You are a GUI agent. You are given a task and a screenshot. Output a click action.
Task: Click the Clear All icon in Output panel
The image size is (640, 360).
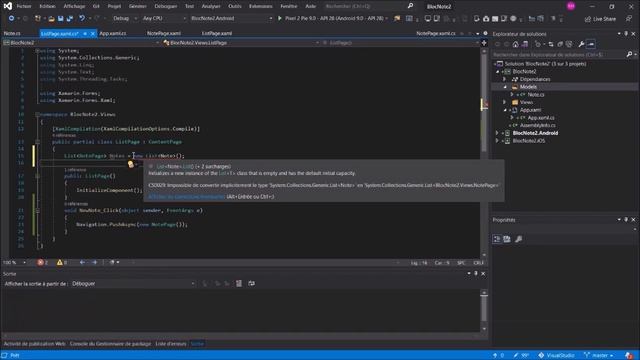tap(239, 283)
